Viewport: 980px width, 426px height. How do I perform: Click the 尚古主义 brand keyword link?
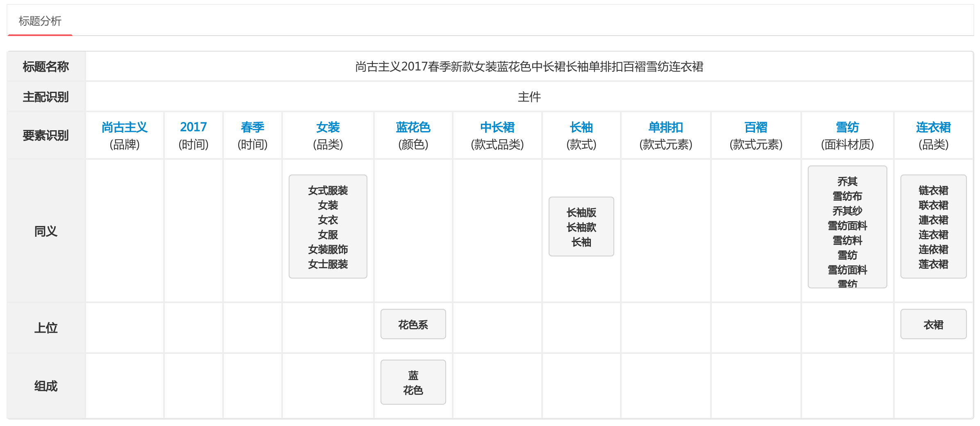pos(125,127)
